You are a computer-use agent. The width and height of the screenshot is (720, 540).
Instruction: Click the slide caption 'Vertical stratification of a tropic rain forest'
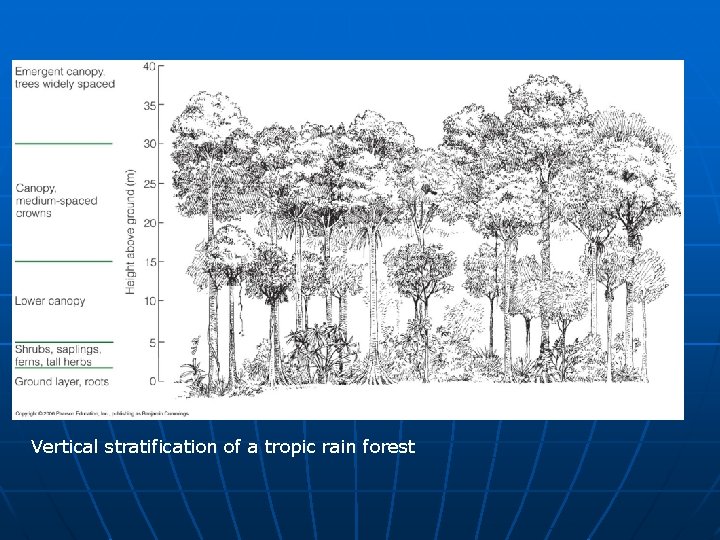click(223, 447)
